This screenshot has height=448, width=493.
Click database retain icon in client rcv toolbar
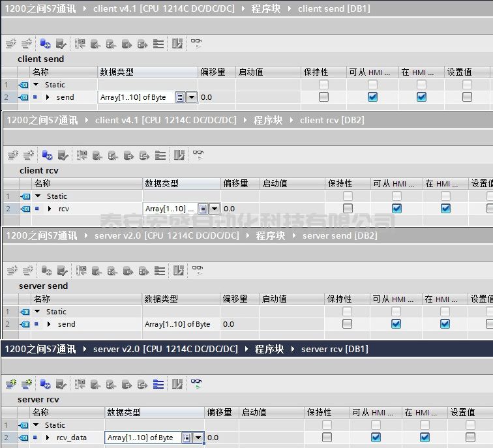(47, 155)
